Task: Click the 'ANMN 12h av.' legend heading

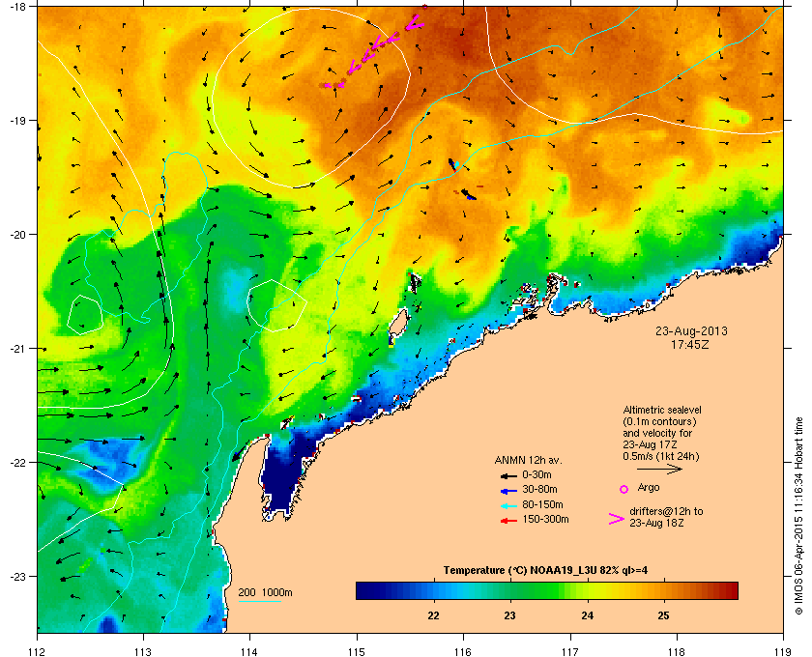Action: pos(528,460)
